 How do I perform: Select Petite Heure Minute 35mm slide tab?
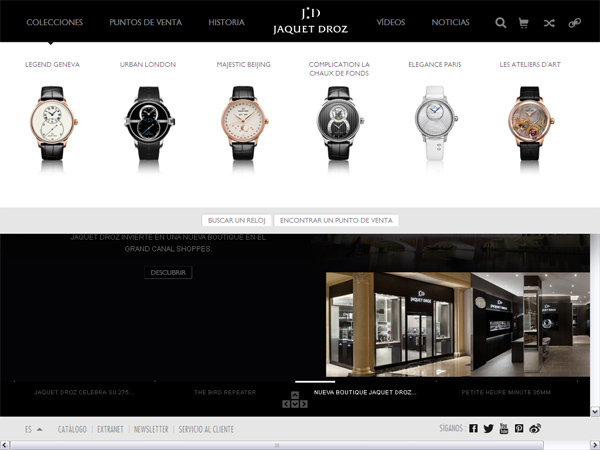(x=506, y=392)
